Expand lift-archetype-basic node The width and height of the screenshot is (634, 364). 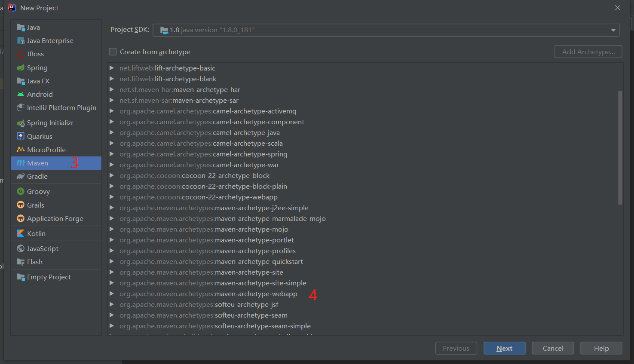pyautogui.click(x=112, y=68)
